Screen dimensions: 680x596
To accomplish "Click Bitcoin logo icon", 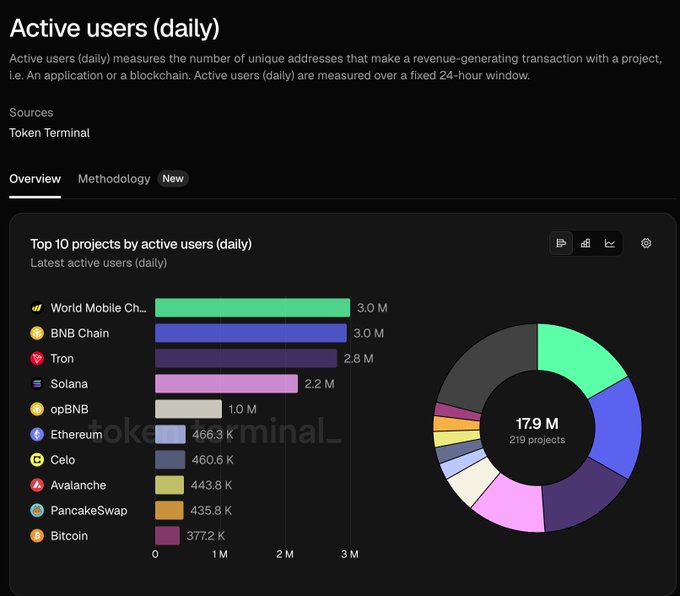I will [37, 536].
